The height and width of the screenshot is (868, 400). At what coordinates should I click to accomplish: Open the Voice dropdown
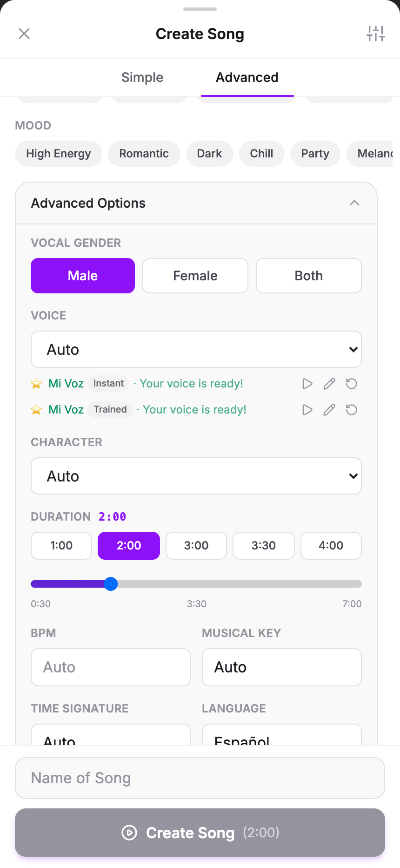pos(196,349)
